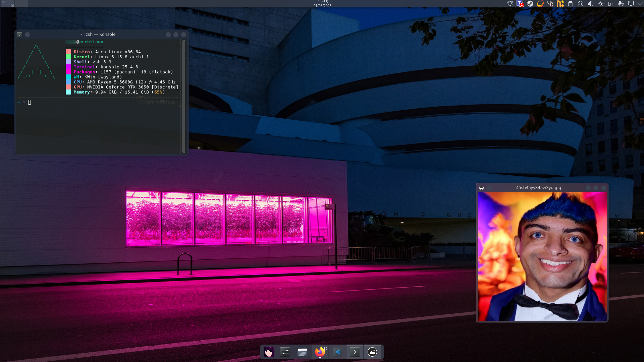Open System Settings from the dock
Screen dimensions: 644x362
tap(285, 352)
